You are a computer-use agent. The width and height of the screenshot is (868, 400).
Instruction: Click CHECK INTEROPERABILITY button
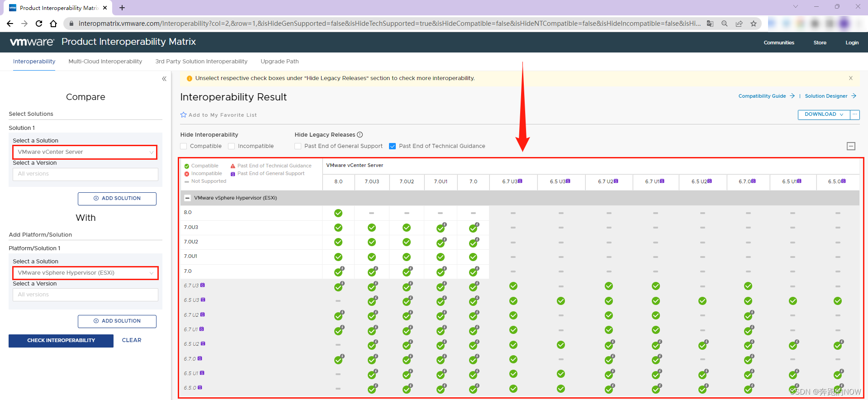click(x=61, y=341)
